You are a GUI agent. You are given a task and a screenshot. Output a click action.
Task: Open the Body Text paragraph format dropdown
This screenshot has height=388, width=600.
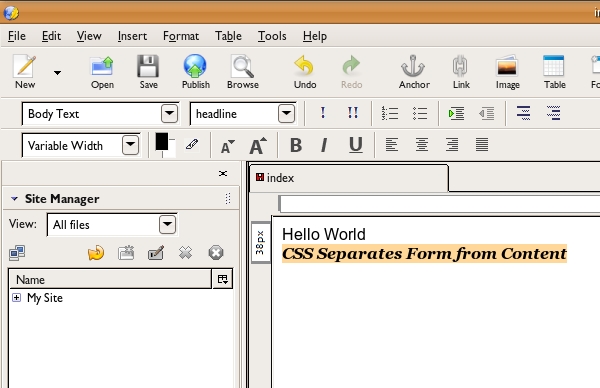pyautogui.click(x=170, y=114)
